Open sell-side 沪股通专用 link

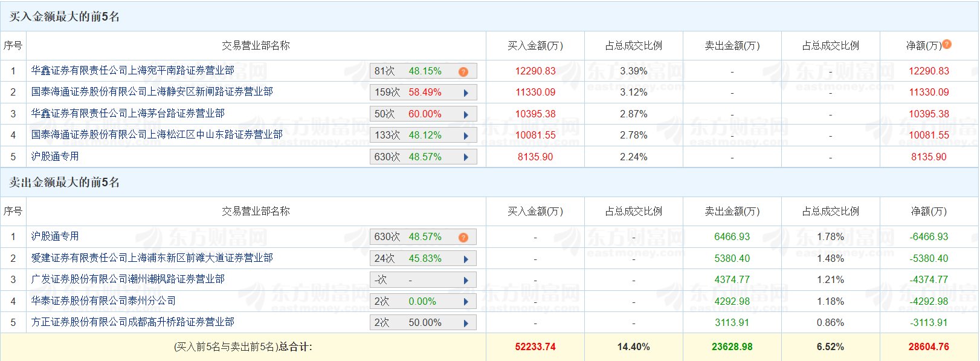pyautogui.click(x=55, y=236)
